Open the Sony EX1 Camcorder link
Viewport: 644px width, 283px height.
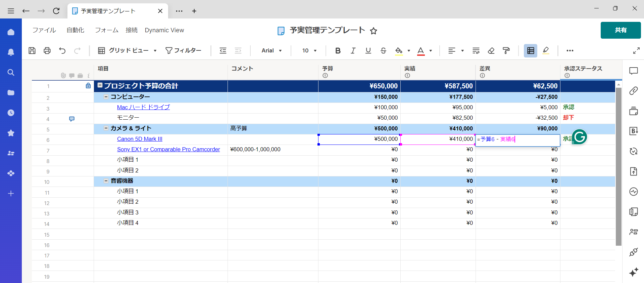[168, 149]
